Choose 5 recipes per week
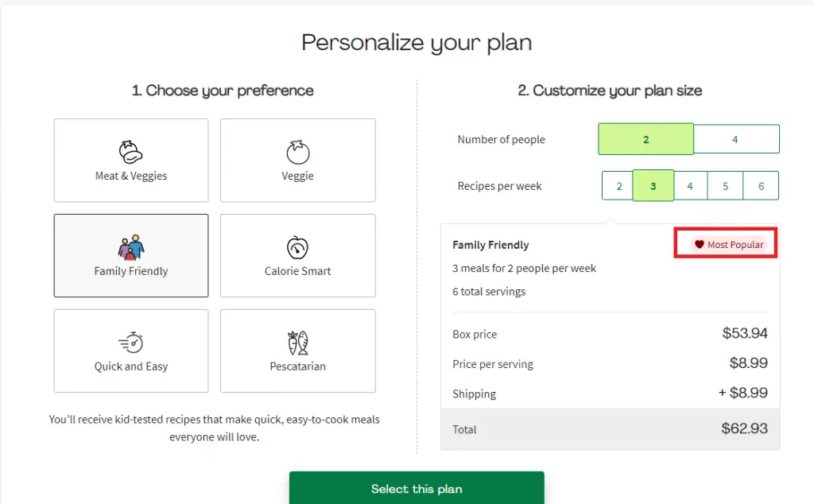Image resolution: width=814 pixels, height=504 pixels. coord(725,186)
